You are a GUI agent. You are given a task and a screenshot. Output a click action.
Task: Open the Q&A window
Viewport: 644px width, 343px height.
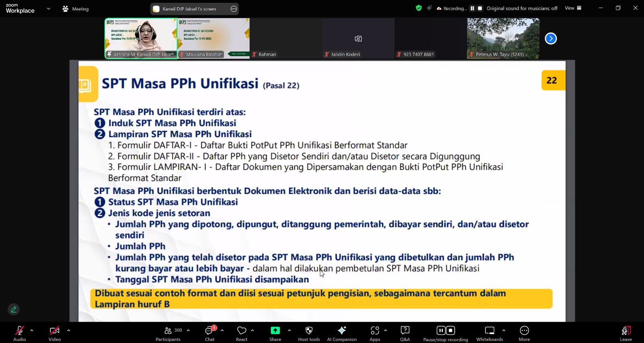coord(405,333)
